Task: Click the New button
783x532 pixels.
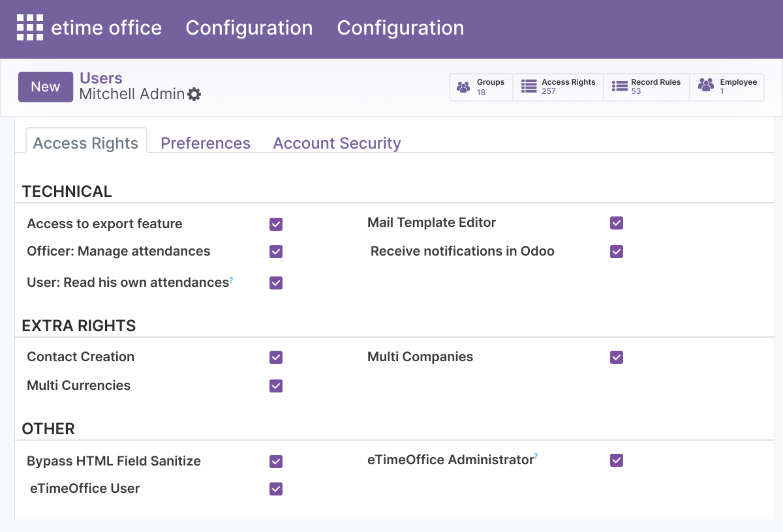Action: point(46,87)
